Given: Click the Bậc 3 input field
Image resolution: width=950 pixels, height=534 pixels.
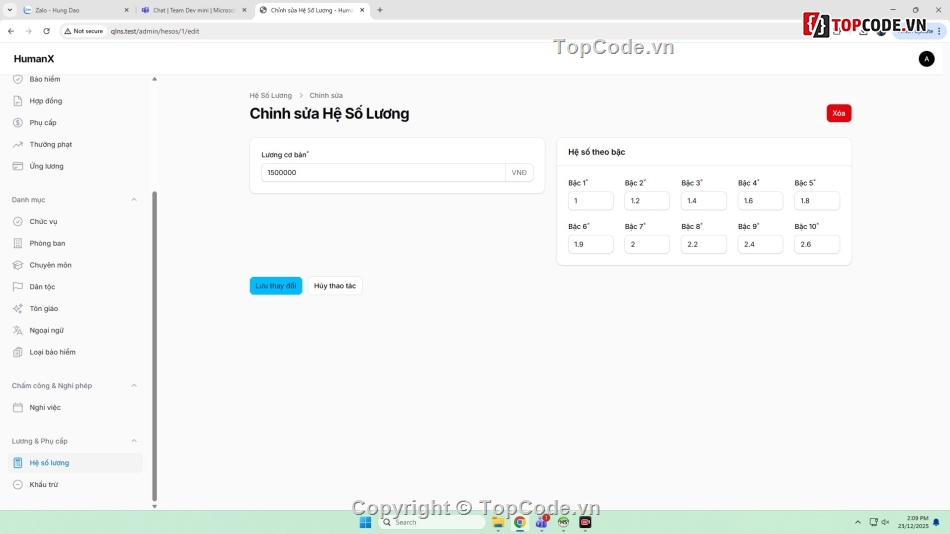Looking at the screenshot, I should coord(703,201).
